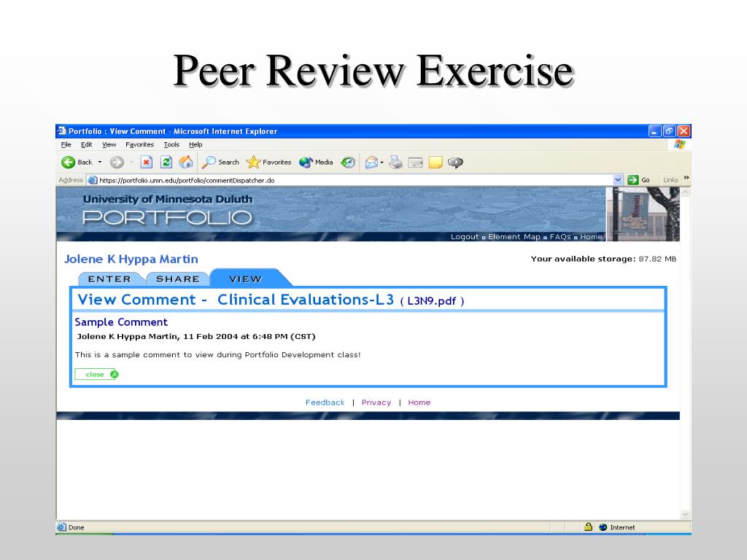Viewport: 747px width, 560px height.
Task: Open the View menu in the menu bar
Action: point(109,144)
